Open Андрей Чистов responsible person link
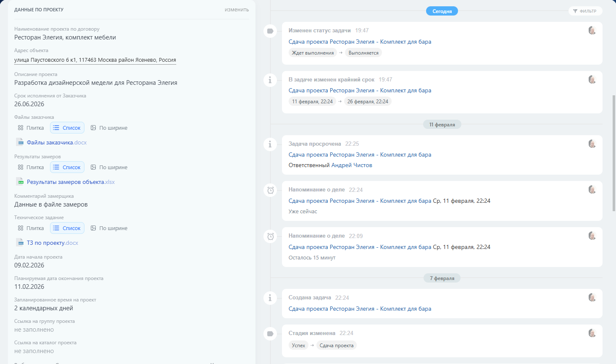Screen dimensions: 616x364 [x=352, y=165]
